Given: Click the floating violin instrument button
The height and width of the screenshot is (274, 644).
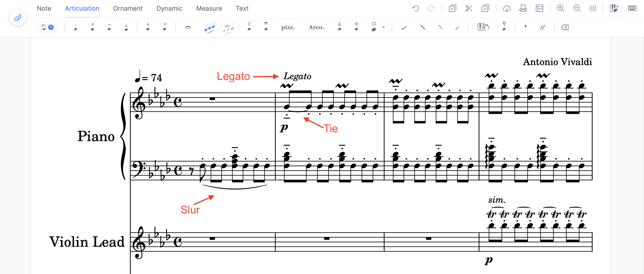Looking at the screenshot, I should pyautogui.click(x=17, y=18).
